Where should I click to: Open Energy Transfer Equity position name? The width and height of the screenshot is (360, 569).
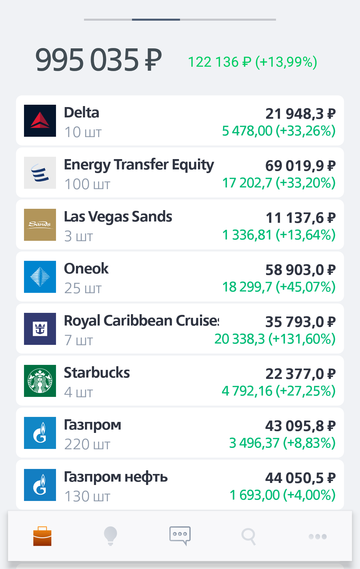(139, 165)
